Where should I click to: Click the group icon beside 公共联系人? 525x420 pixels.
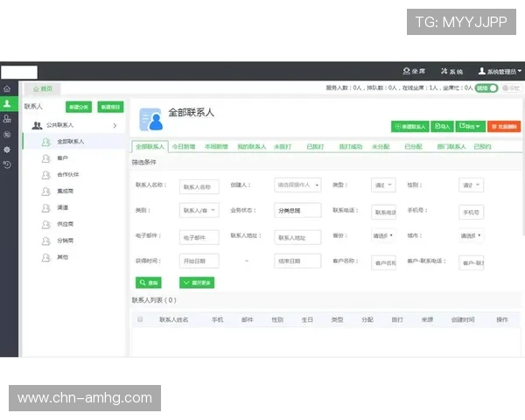click(37, 125)
